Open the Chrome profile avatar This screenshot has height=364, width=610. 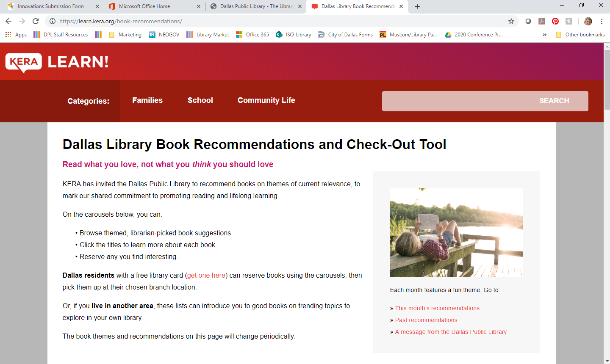(588, 21)
